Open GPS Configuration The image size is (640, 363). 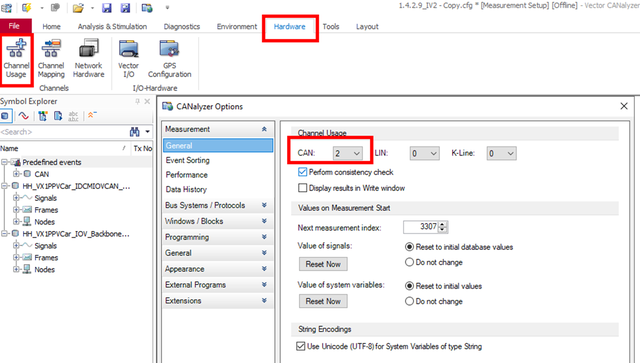169,59
